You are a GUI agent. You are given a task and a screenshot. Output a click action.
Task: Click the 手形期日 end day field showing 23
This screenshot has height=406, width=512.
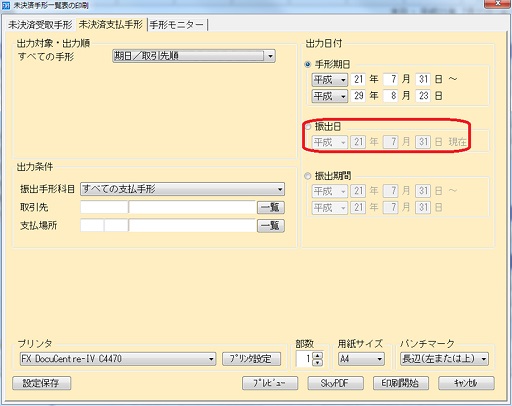[x=423, y=96]
